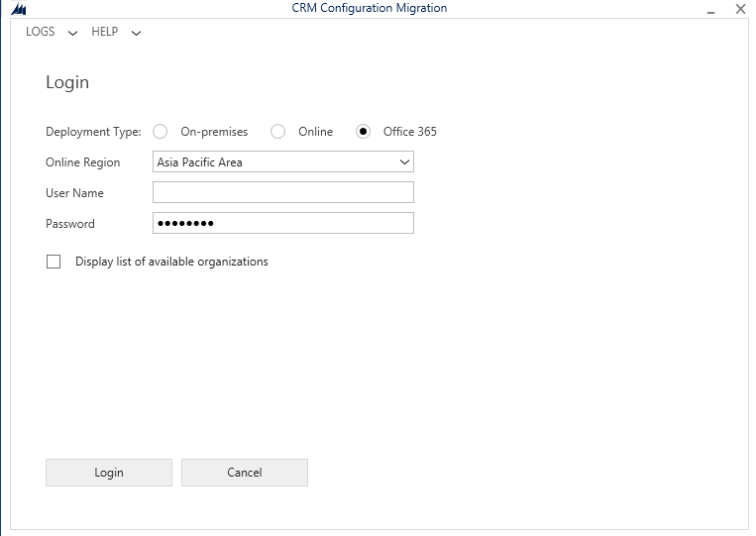756x536 pixels.
Task: Click the Deployment Type label
Action: pos(93,132)
